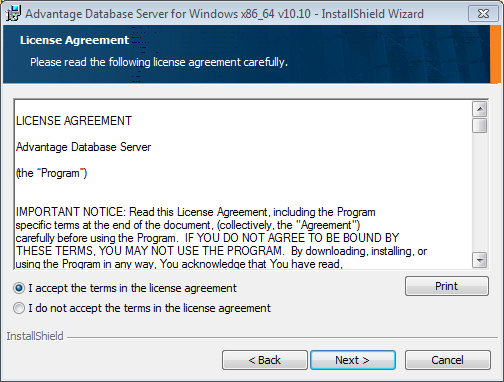Screen dimensions: 504x382
Task: Click the license scrollbar thumb
Action: pyautogui.click(x=480, y=125)
